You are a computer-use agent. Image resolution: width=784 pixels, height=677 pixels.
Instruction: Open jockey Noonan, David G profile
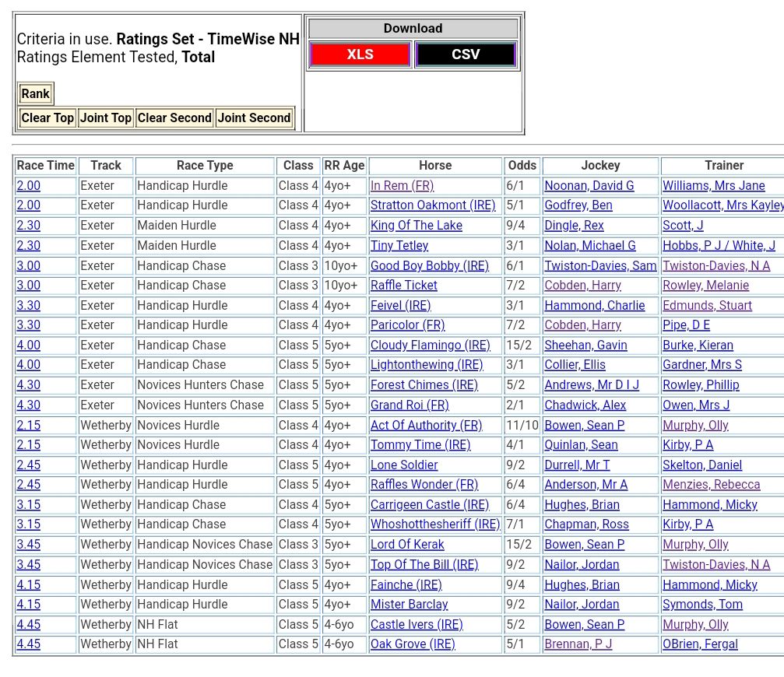589,186
